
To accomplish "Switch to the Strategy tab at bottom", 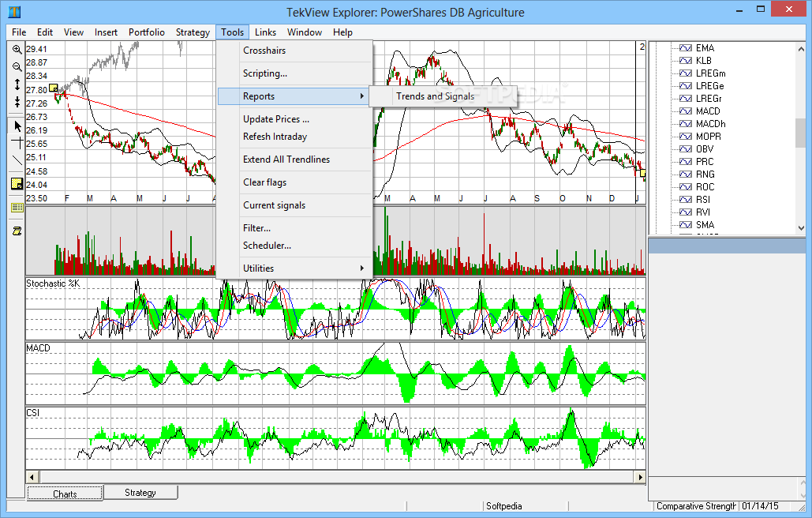I will 140,493.
